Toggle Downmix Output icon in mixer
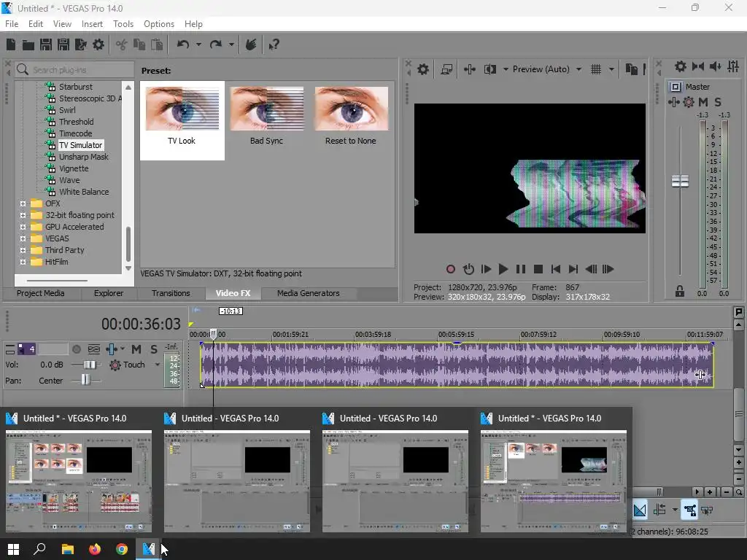This screenshot has width=747, height=560. pos(698,66)
